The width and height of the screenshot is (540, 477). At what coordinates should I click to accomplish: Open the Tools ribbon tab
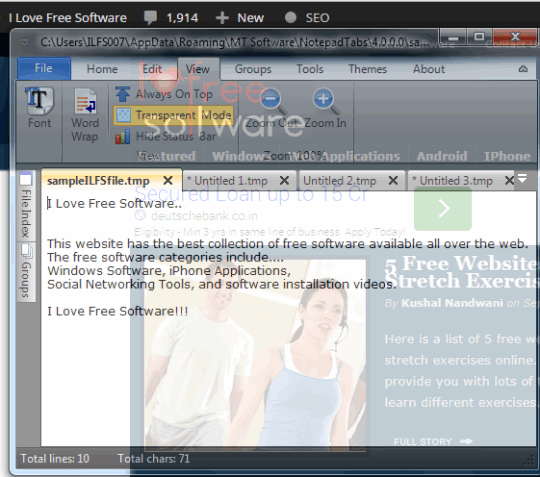click(x=310, y=69)
